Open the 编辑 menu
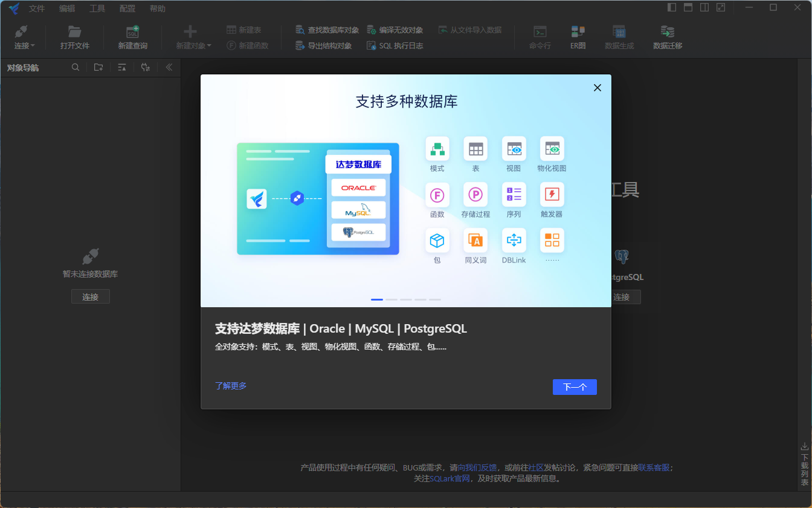Image resolution: width=812 pixels, height=508 pixels. click(x=67, y=8)
